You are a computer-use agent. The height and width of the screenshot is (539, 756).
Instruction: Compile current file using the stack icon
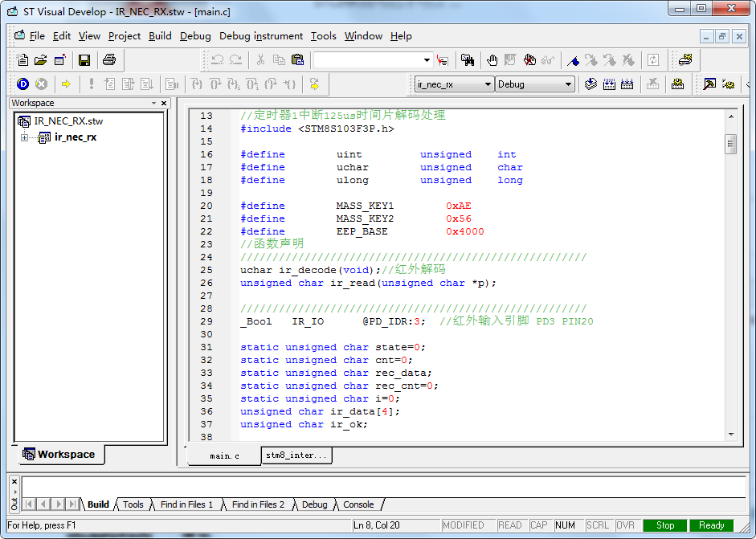[x=590, y=84]
